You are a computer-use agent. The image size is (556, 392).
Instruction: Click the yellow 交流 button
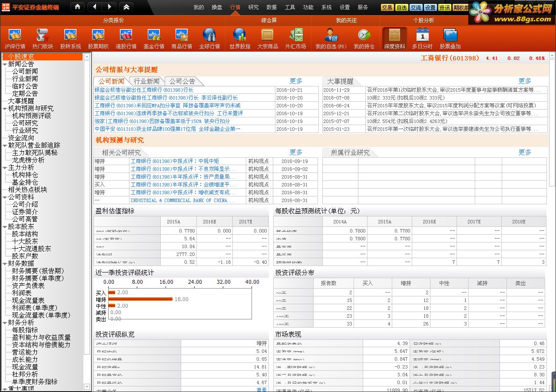(x=416, y=7)
